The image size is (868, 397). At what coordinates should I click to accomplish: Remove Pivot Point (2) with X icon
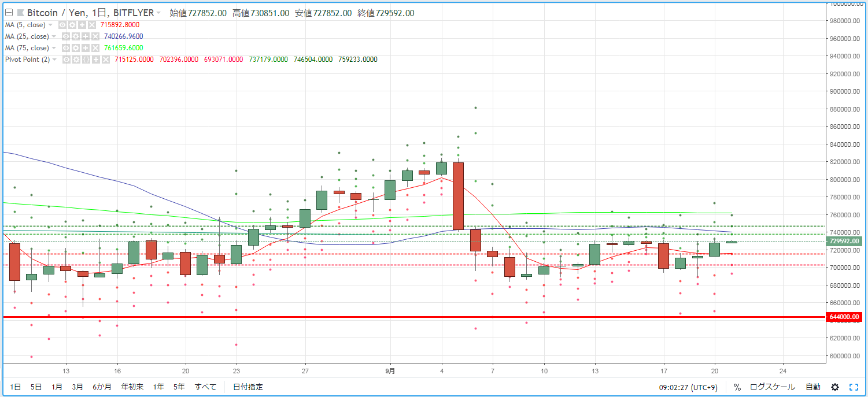(106, 60)
